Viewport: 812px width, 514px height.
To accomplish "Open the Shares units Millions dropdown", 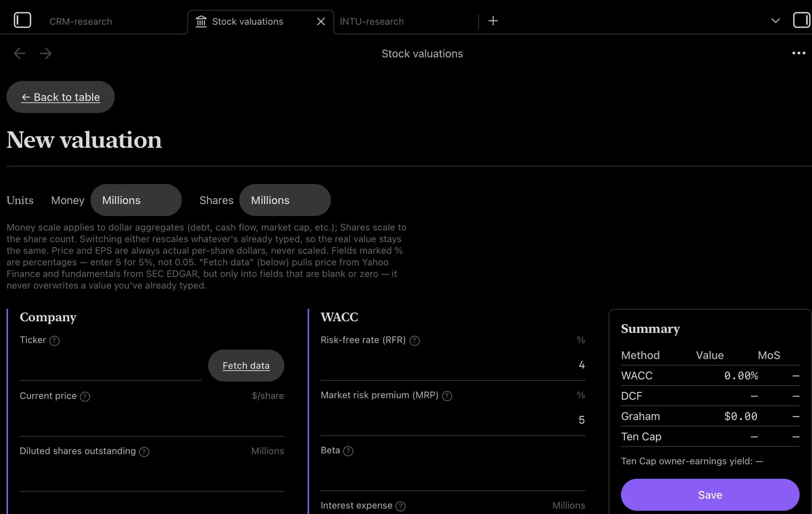I will (x=285, y=200).
